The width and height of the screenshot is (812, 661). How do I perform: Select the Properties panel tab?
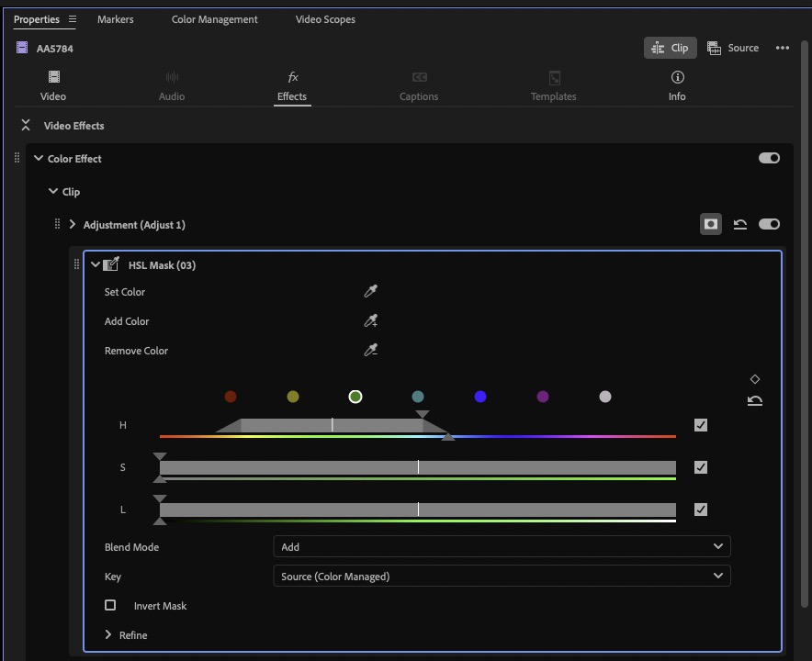click(36, 19)
